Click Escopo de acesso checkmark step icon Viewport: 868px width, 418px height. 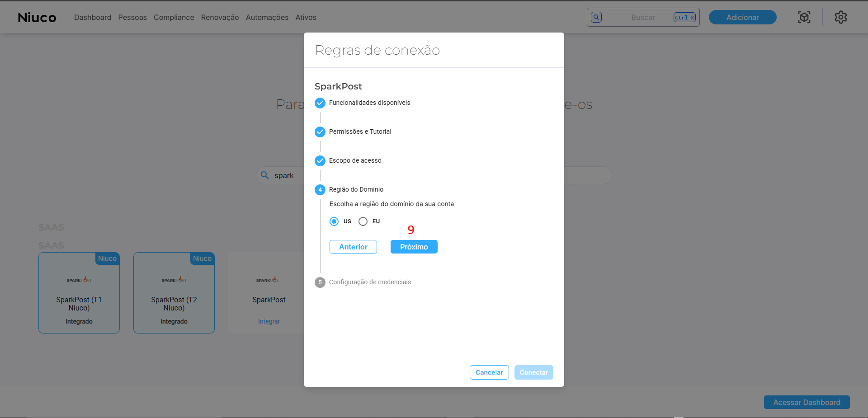(320, 161)
